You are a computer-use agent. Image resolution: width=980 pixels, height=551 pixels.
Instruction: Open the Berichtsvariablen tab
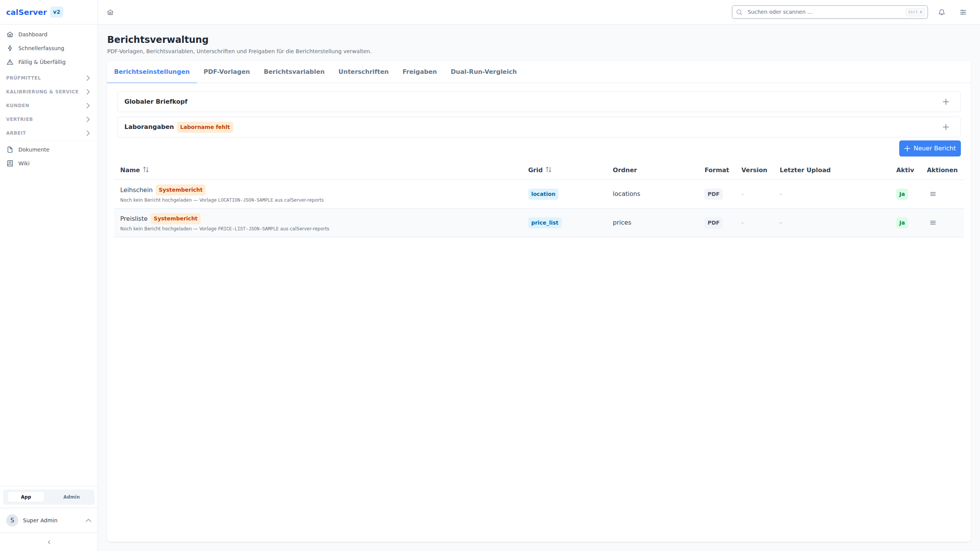coord(294,72)
